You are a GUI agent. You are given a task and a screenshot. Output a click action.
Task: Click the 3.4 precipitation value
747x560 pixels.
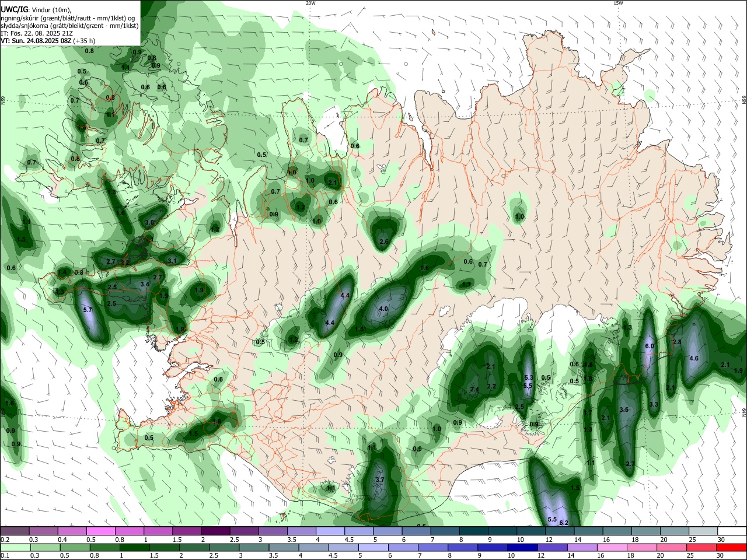pos(145,284)
